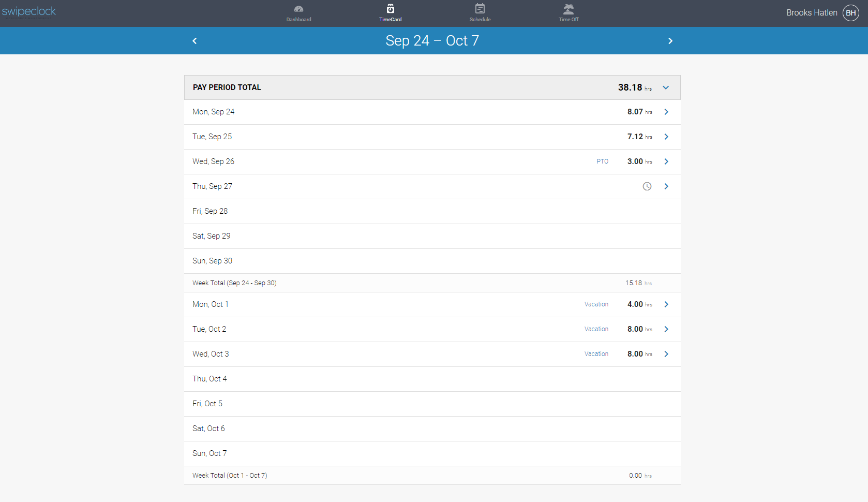Open the Brooks Hatlen user name
Screen dimensions: 868x502
click(x=812, y=13)
